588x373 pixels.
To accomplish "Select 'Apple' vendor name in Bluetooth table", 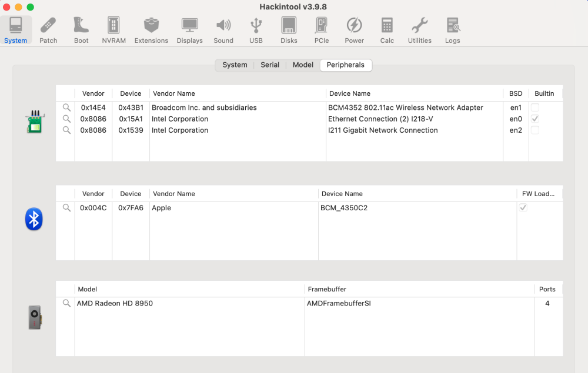I will point(161,207).
